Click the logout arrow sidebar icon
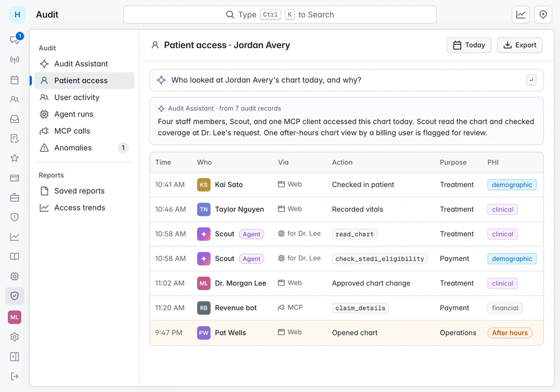This screenshot has width=560, height=392. [x=15, y=376]
